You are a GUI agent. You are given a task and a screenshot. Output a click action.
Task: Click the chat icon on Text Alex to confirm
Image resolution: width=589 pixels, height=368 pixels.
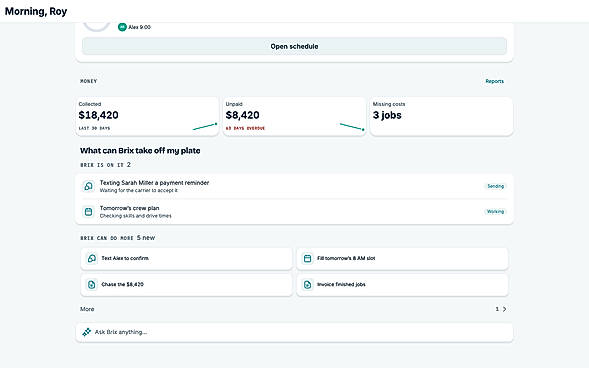pos(92,258)
